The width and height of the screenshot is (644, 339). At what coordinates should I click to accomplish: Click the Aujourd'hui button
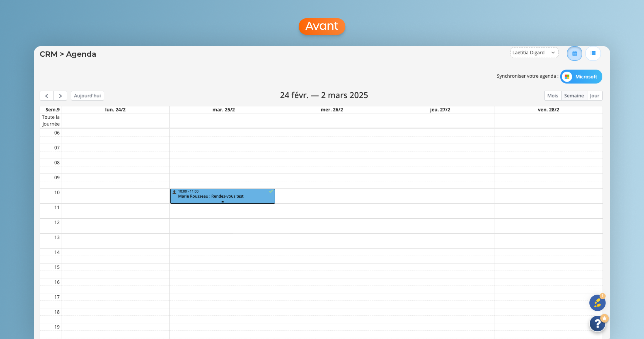coord(87,96)
